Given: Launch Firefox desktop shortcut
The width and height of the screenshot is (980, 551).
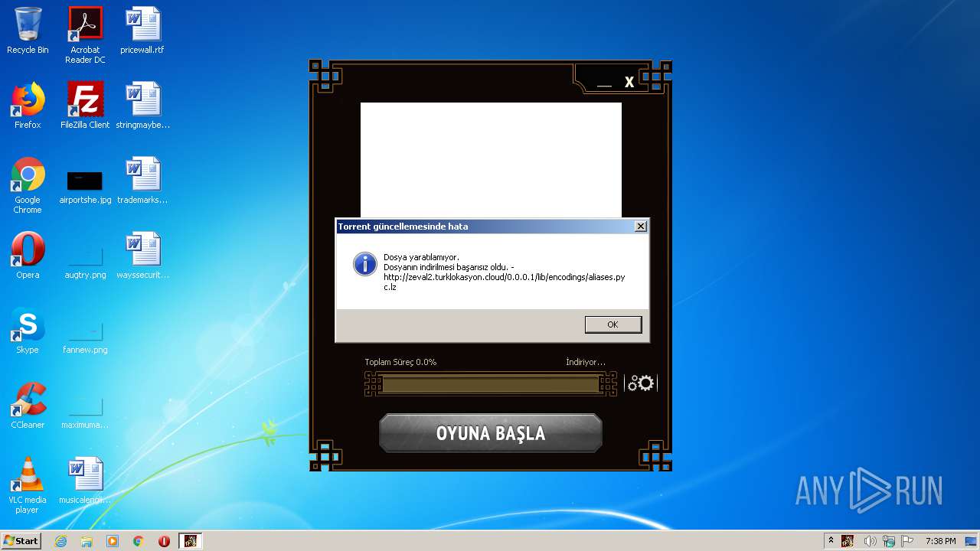Looking at the screenshot, I should 28,106.
